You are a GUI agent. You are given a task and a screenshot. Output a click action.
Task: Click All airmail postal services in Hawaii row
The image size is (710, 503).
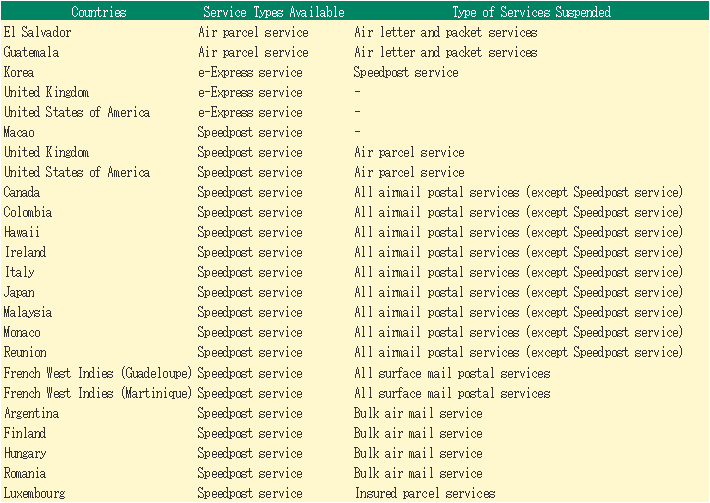click(518, 232)
